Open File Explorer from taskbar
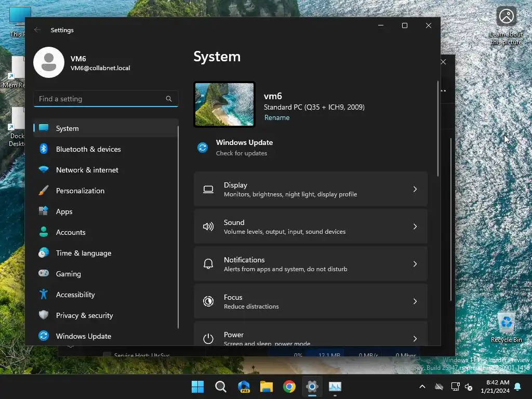 267,387
